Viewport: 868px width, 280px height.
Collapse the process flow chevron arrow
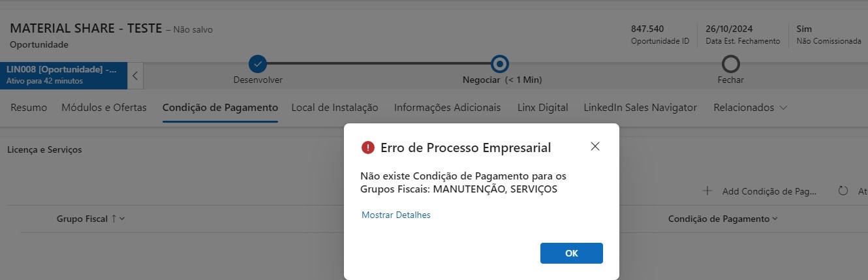(x=135, y=75)
